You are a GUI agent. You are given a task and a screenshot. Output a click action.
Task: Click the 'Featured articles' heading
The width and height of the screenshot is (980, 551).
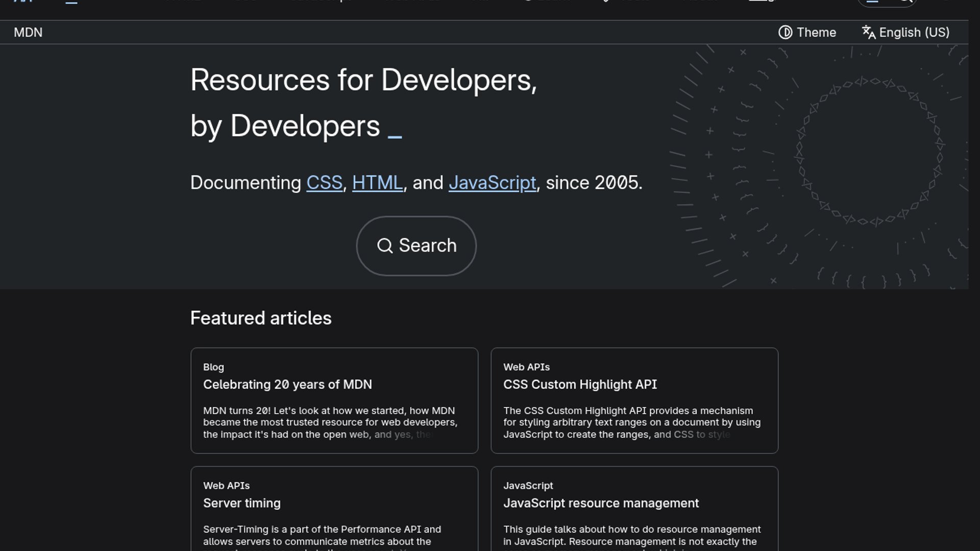tap(261, 318)
